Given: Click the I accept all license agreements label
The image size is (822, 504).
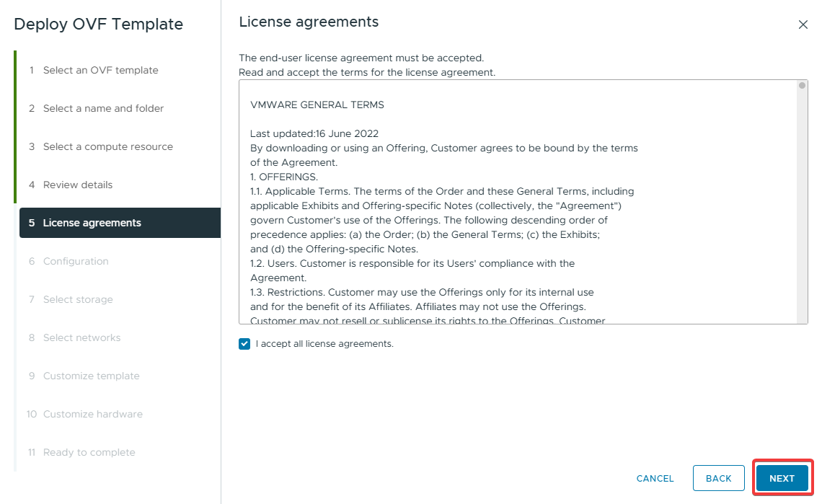Looking at the screenshot, I should 324,344.
